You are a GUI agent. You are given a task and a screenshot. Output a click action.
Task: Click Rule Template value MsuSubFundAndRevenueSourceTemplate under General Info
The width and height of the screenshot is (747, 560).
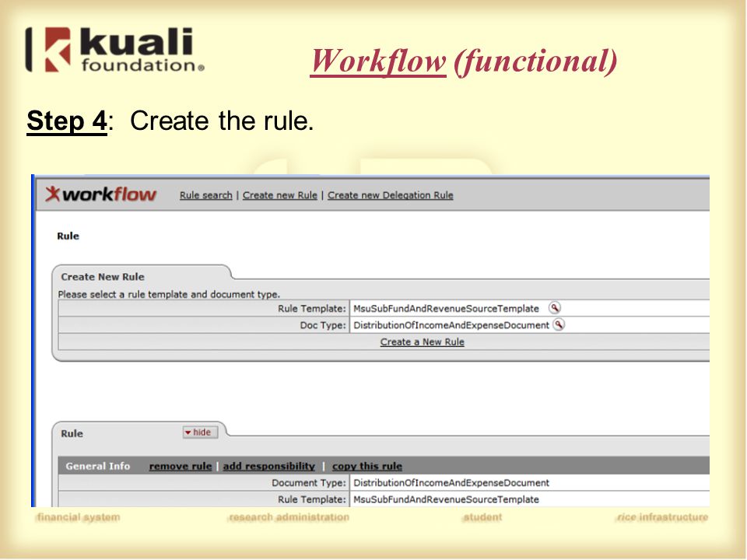pos(447,499)
